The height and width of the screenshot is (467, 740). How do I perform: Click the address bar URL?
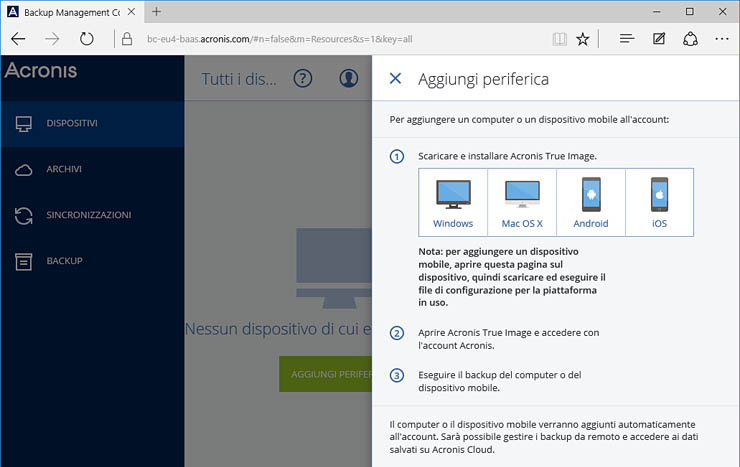point(280,39)
